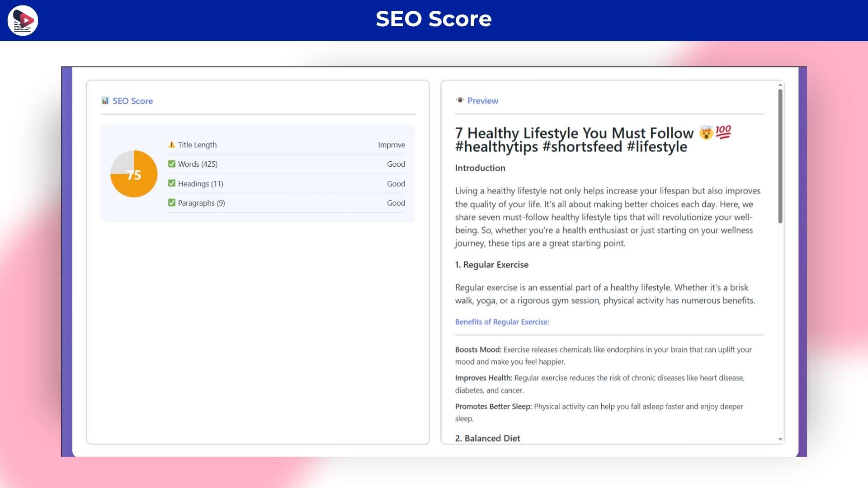
Task: Click the green checkmark beside Headings (11)
Action: (x=172, y=183)
